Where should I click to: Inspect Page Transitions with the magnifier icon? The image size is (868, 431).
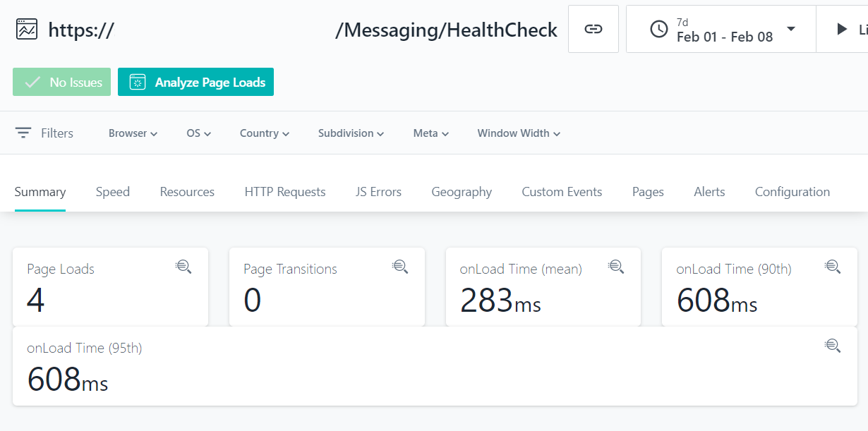tap(400, 266)
